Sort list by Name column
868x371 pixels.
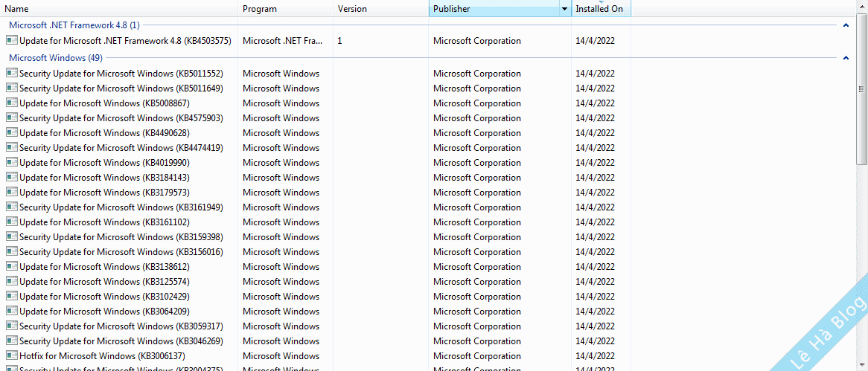pyautogui.click(x=119, y=9)
